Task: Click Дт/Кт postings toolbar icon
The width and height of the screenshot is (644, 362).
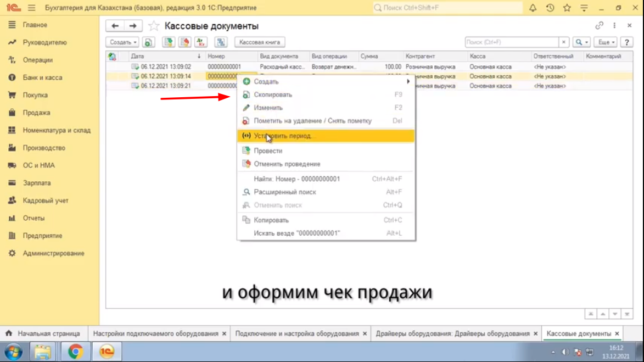Action: pos(200,42)
